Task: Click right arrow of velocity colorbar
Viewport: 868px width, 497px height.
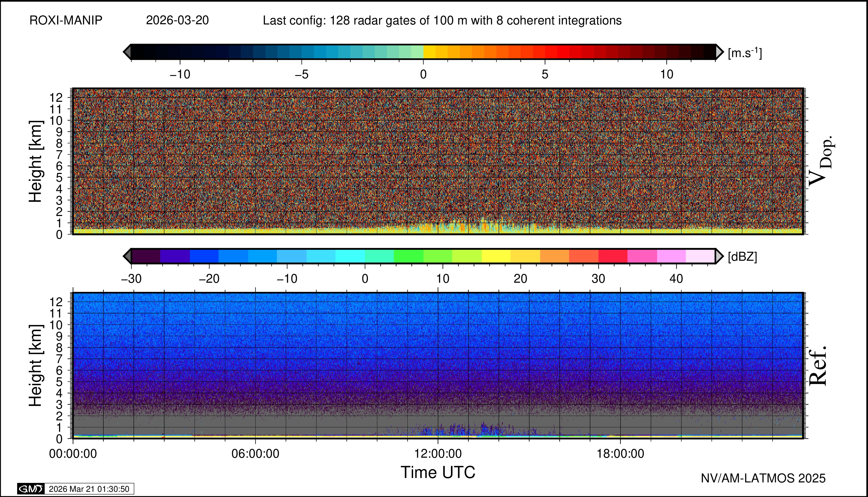Action: pyautogui.click(x=719, y=52)
